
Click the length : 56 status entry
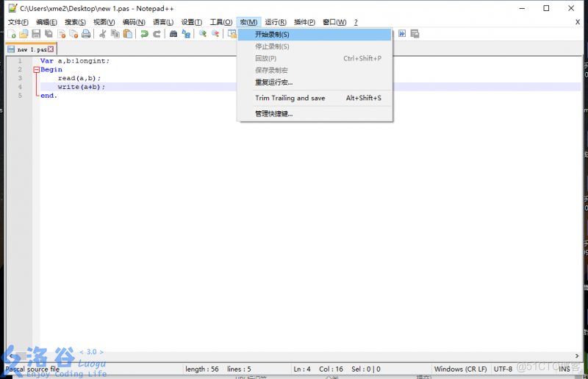(x=201, y=369)
